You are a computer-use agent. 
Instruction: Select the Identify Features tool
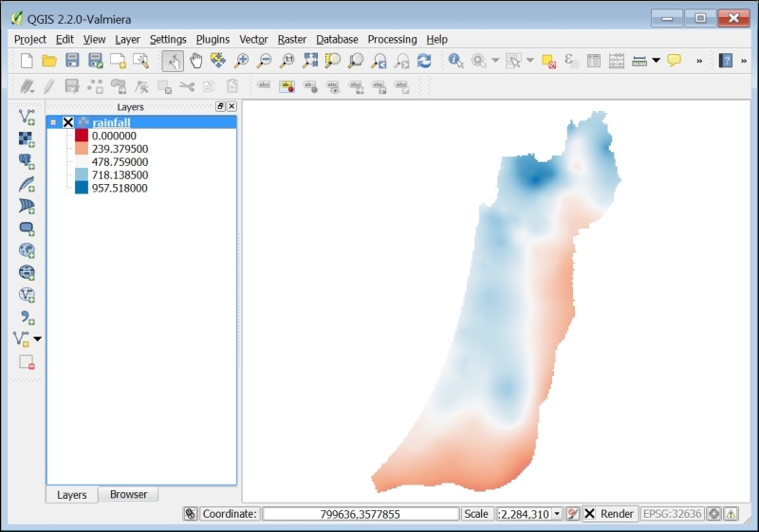pyautogui.click(x=455, y=61)
